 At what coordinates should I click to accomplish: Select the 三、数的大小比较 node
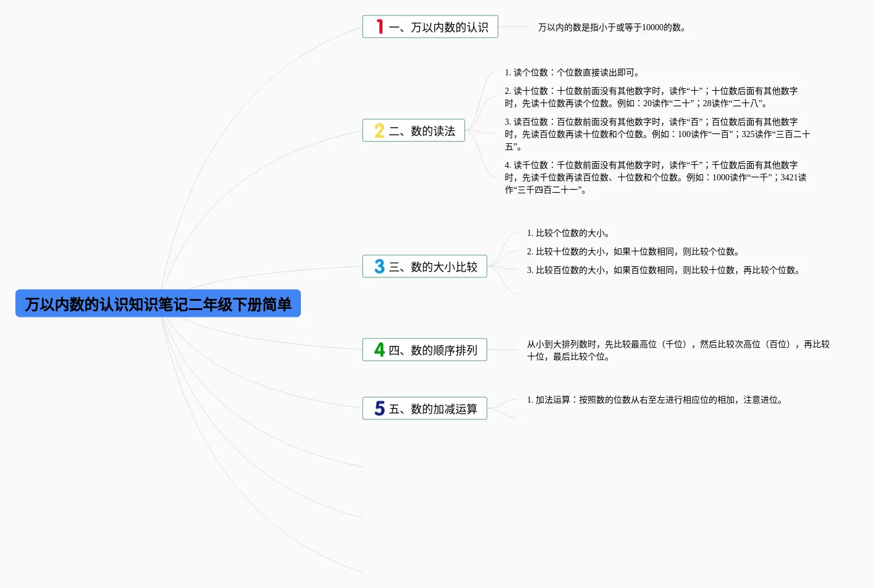432,267
